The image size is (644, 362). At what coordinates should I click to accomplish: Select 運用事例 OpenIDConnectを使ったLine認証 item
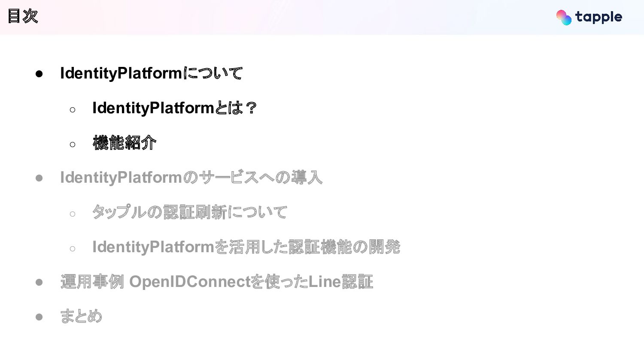[216, 282]
